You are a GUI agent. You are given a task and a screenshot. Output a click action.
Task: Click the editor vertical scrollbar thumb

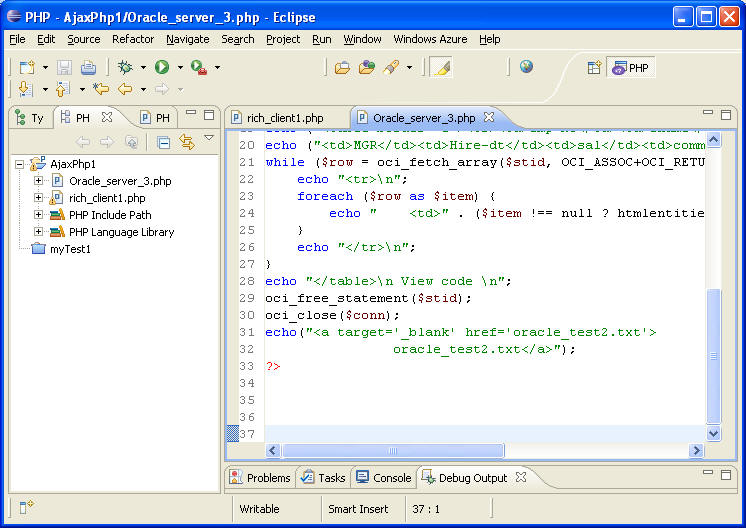[714, 356]
